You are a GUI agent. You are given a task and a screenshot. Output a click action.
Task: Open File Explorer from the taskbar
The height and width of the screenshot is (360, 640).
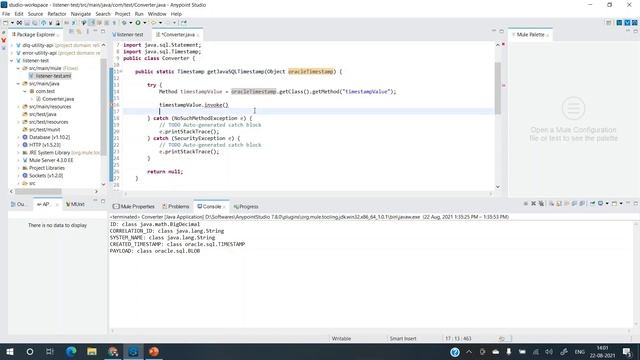pos(91,351)
